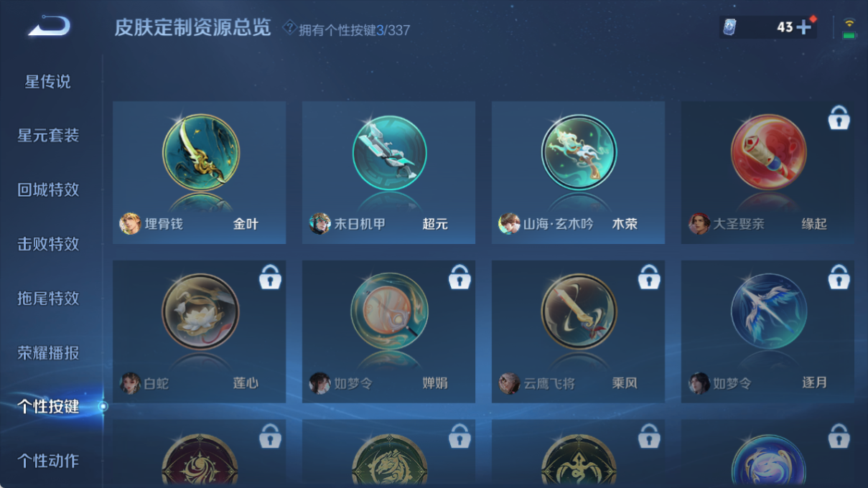Switch to the 星传说 tab
This screenshot has width=868, height=488.
[48, 82]
